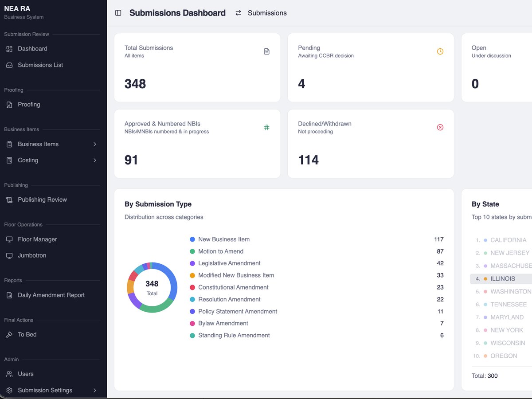
Task: Click the Total: 300 text under By State
Action: pos(485,376)
